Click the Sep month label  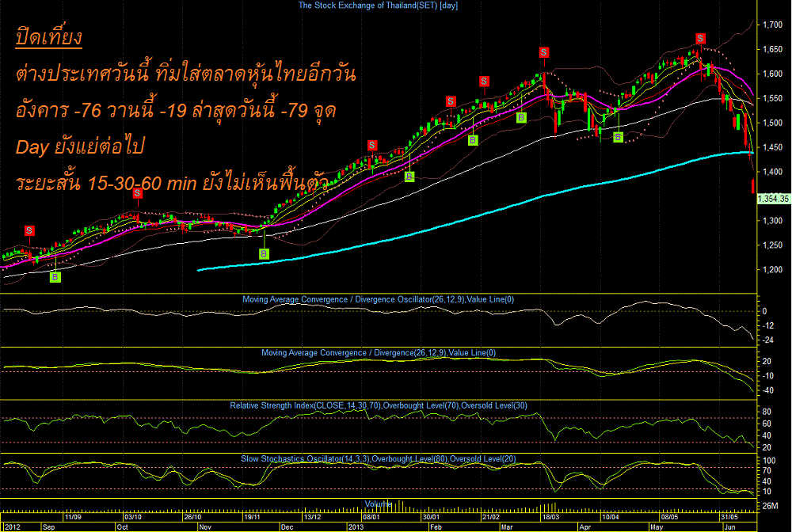click(49, 527)
